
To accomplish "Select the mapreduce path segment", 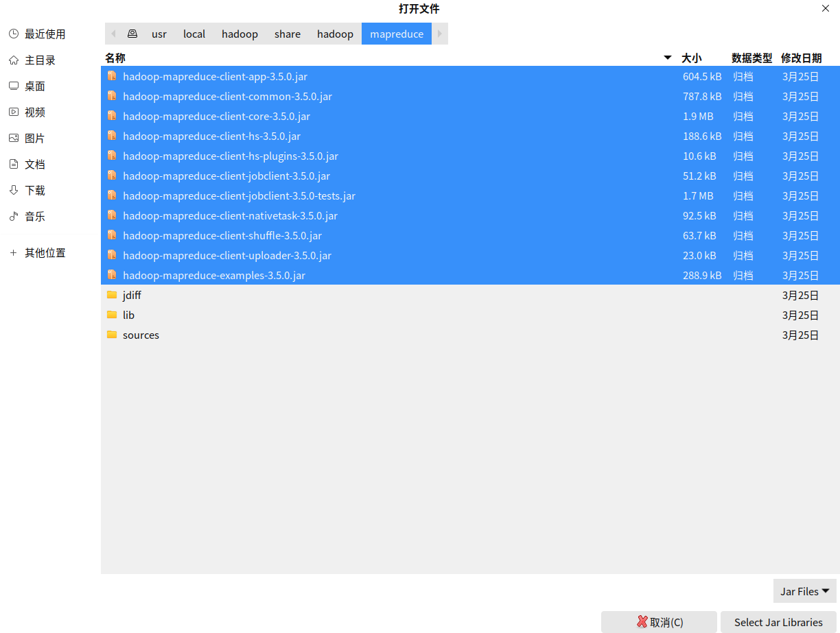I will (x=397, y=34).
